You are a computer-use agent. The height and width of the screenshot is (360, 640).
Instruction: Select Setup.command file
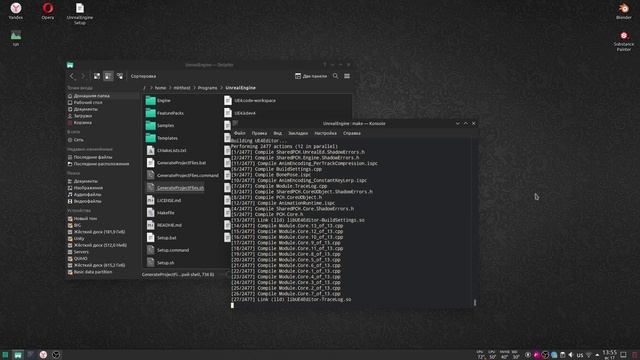pos(168,250)
